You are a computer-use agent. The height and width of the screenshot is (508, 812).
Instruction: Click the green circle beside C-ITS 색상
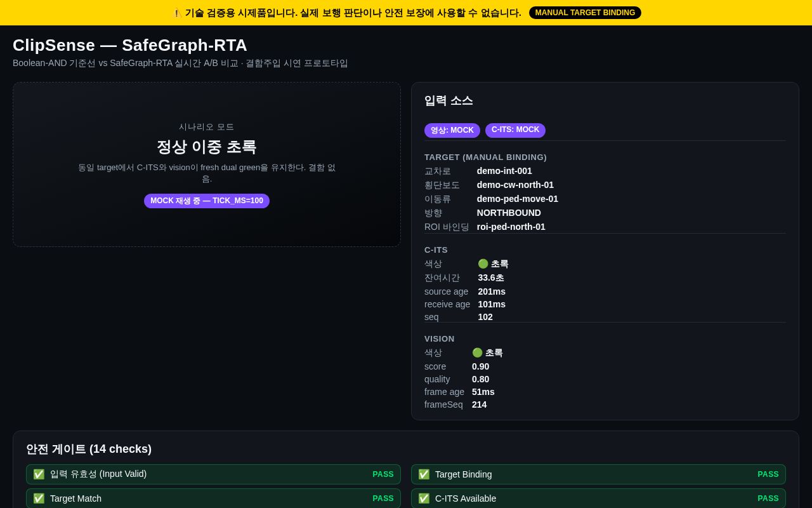tap(483, 264)
